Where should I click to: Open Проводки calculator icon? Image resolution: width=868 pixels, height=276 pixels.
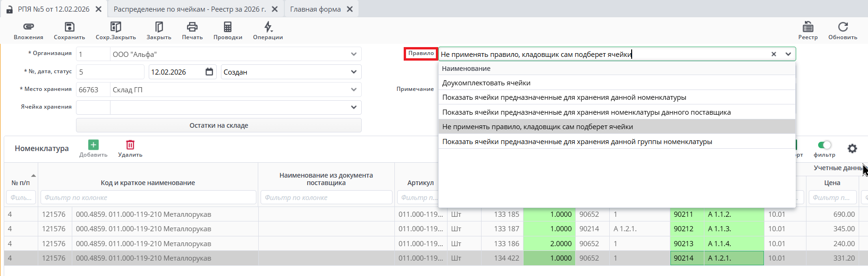point(227,27)
